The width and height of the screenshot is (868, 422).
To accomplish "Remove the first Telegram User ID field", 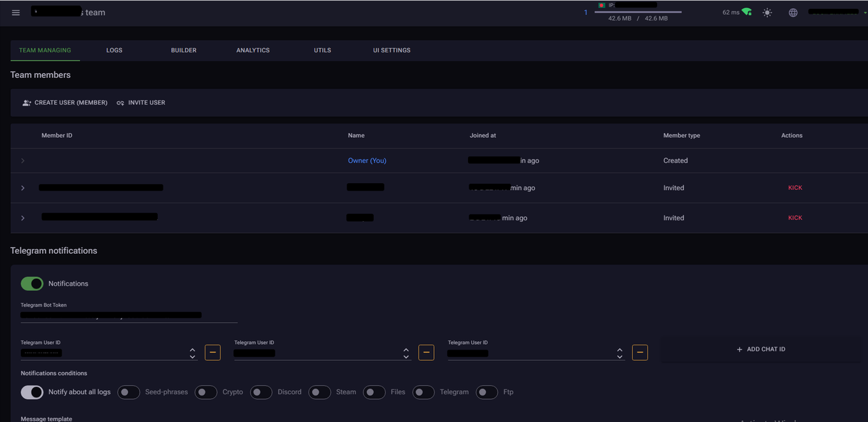I will [x=212, y=353].
